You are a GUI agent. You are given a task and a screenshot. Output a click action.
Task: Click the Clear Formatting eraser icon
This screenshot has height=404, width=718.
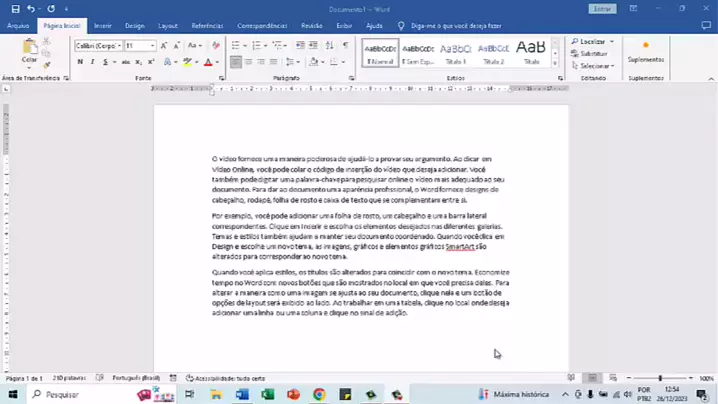pos(215,45)
